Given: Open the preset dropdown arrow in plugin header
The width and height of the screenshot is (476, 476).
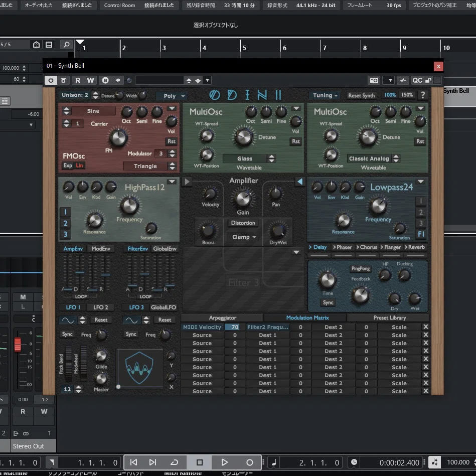Looking at the screenshot, I should pos(207,80).
